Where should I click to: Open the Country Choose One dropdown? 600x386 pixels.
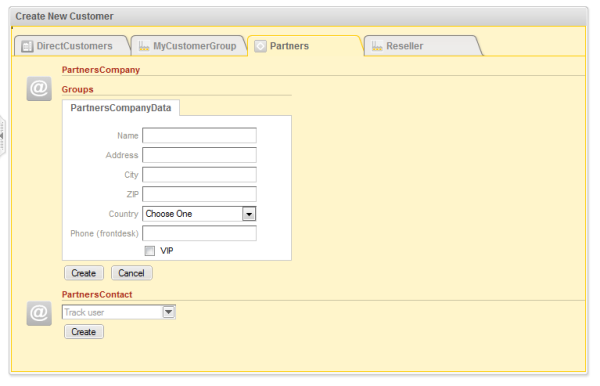tap(199, 214)
